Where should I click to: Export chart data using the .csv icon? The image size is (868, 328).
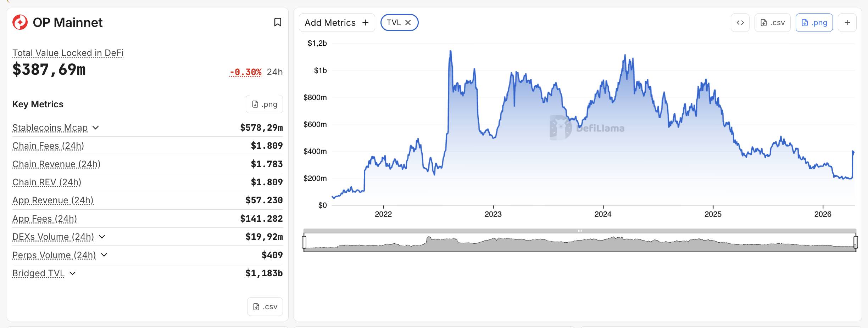click(773, 22)
